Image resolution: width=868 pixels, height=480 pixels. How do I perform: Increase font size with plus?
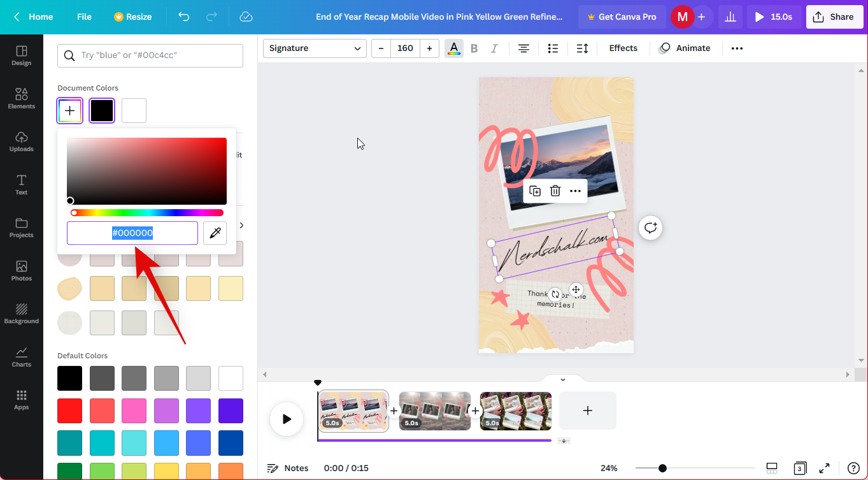tap(429, 48)
